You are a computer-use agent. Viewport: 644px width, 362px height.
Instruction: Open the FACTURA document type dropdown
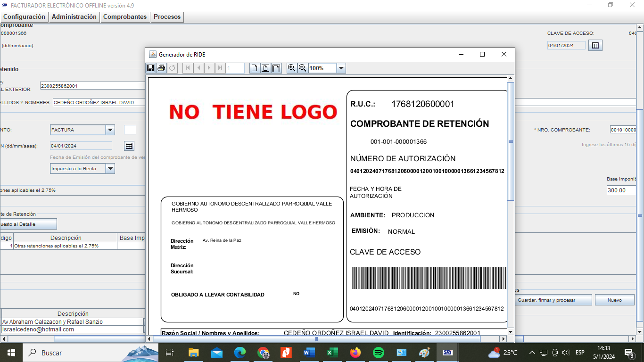110,130
